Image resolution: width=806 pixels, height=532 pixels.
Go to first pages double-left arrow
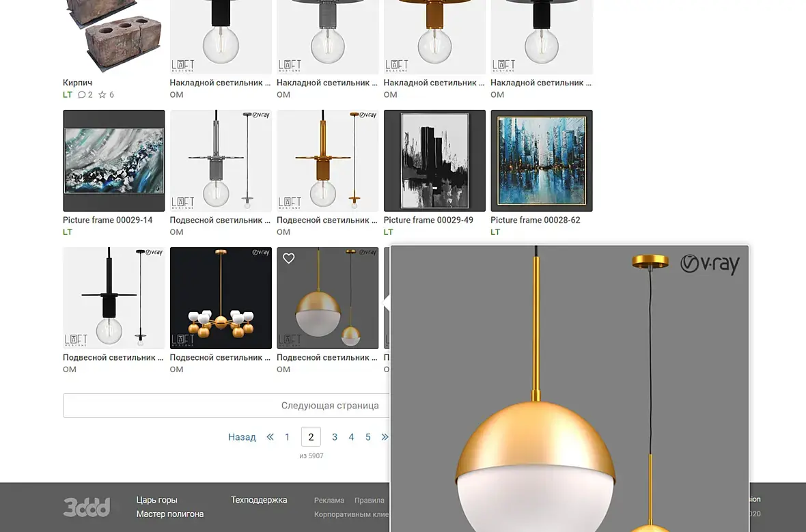[x=270, y=437]
